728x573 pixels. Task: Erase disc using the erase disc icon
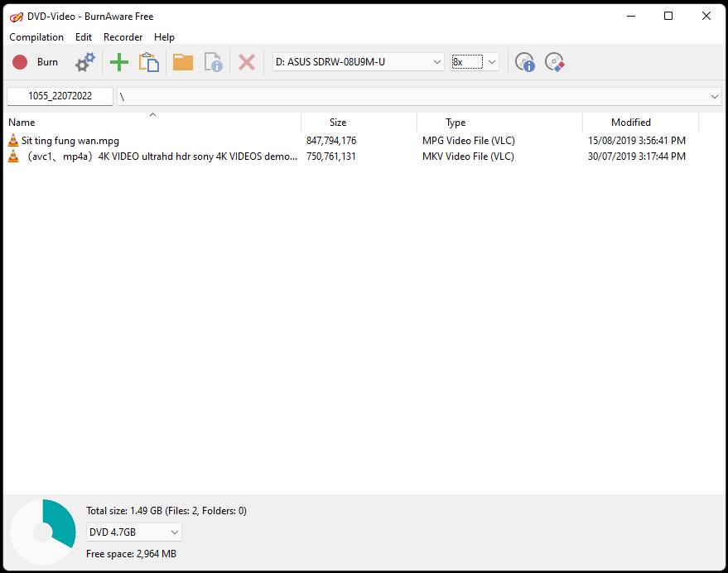(x=554, y=62)
